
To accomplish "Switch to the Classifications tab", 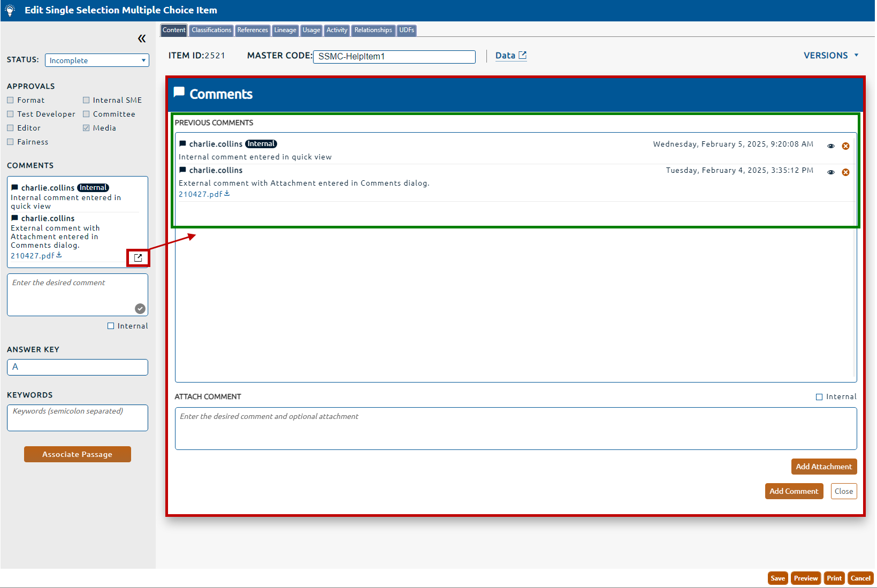I will click(211, 30).
